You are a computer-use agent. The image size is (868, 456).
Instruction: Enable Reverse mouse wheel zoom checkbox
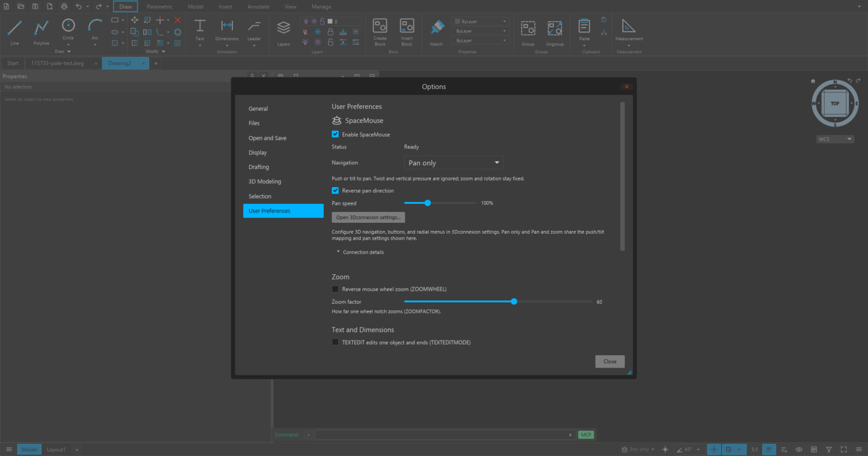coord(335,289)
